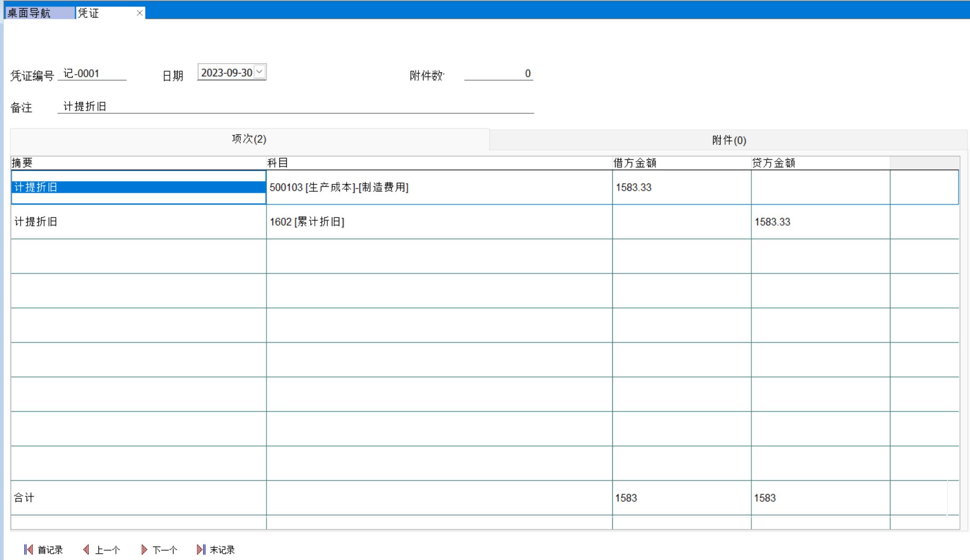970x560 pixels.
Task: Go to next voucher arrow icon
Action: 144,550
